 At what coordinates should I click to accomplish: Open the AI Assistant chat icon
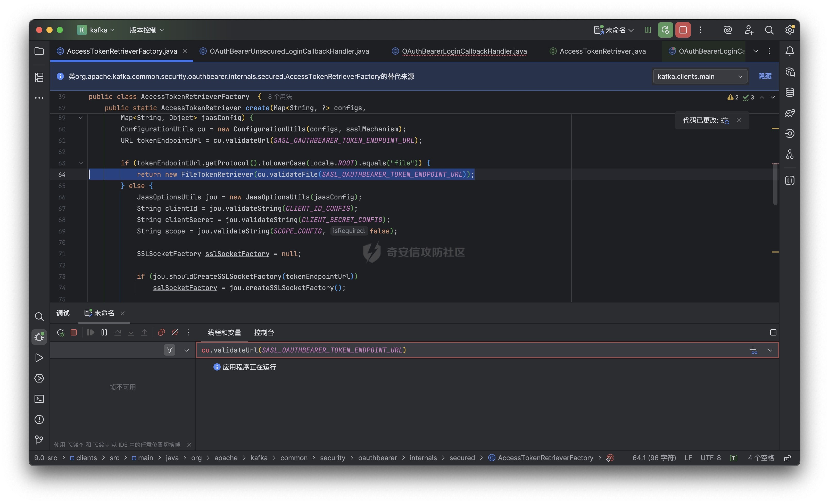790,72
